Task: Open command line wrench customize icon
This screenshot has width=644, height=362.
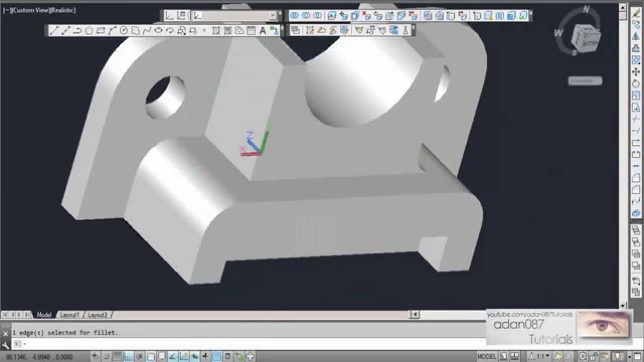Action: [x=6, y=345]
